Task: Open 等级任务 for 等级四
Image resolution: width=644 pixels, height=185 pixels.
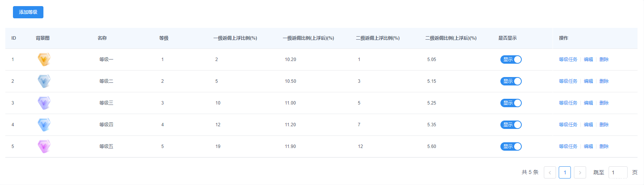Action: tap(568, 125)
